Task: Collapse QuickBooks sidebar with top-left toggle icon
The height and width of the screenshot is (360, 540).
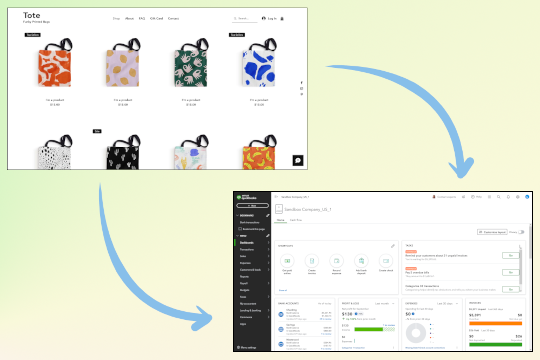Action: (x=276, y=197)
